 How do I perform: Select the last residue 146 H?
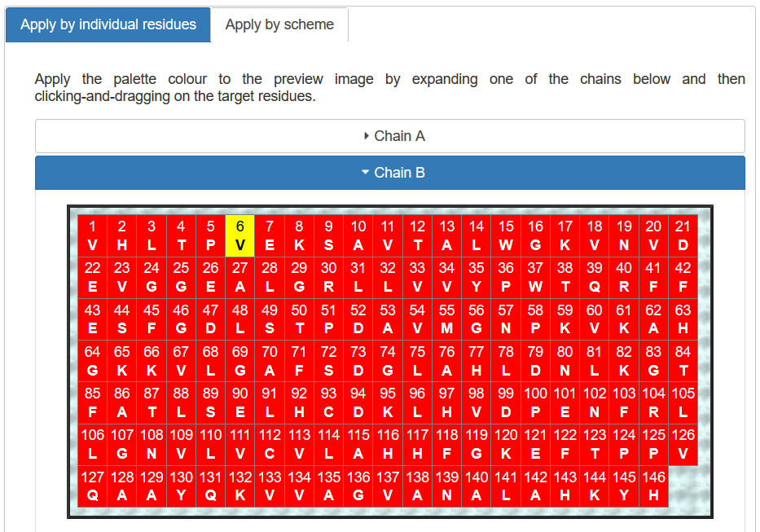tap(652, 486)
